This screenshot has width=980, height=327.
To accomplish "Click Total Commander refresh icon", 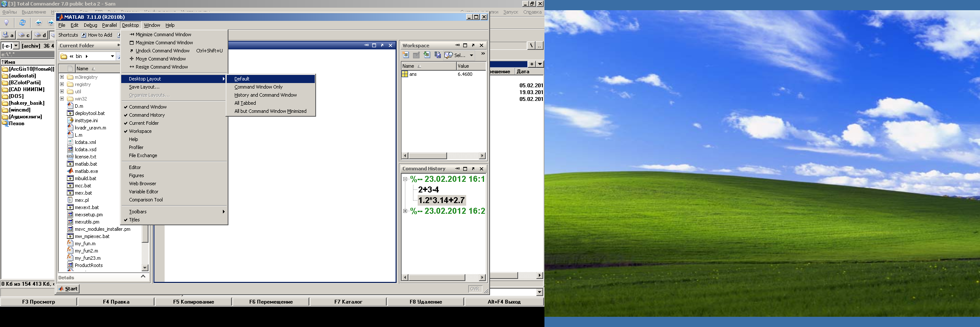I will click(x=23, y=23).
